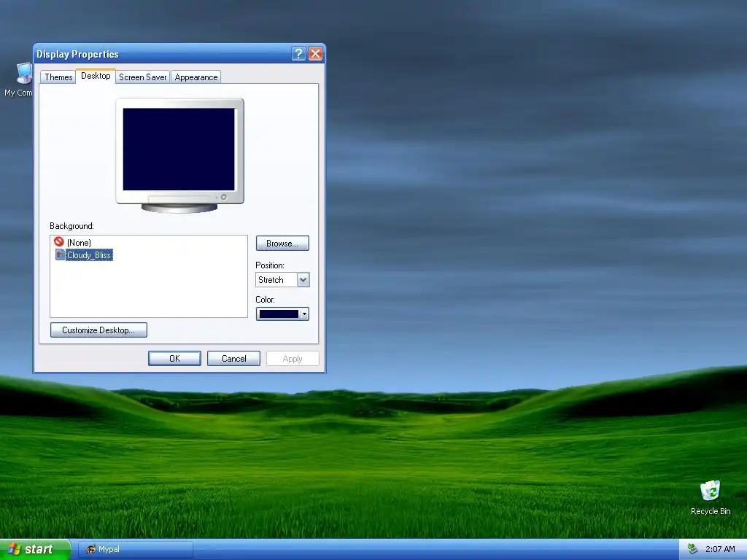The image size is (747, 560).
Task: Click the Windows logo on the start button
Action: point(15,549)
